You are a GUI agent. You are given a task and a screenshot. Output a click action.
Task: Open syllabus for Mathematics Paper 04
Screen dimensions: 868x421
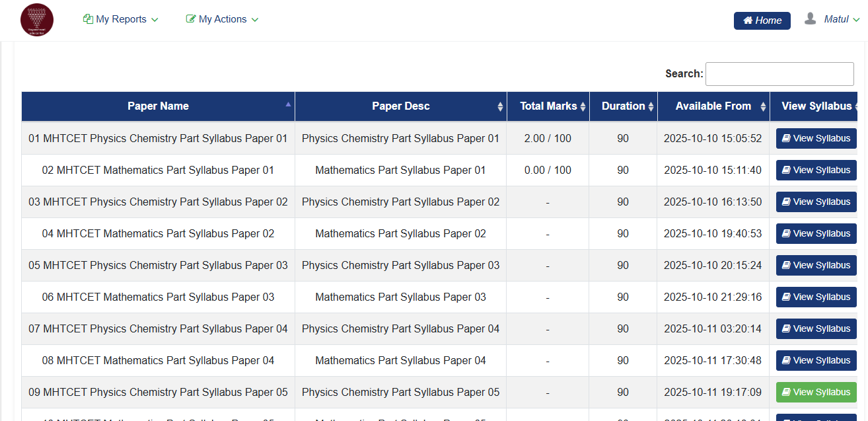[x=816, y=361]
